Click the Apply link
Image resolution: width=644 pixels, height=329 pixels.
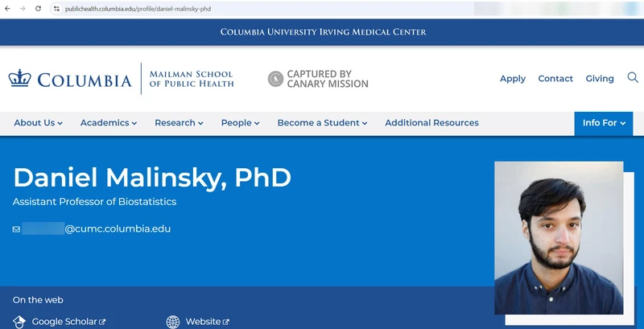coord(513,79)
